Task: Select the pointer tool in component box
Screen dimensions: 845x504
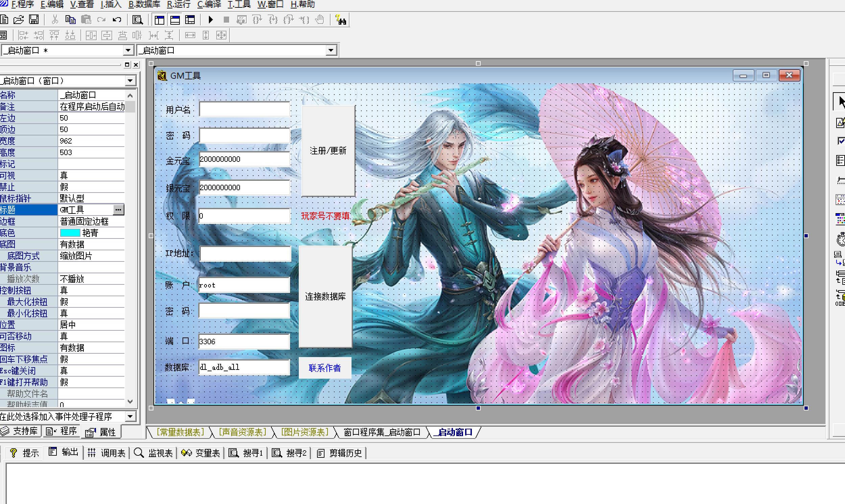Action: (840, 102)
